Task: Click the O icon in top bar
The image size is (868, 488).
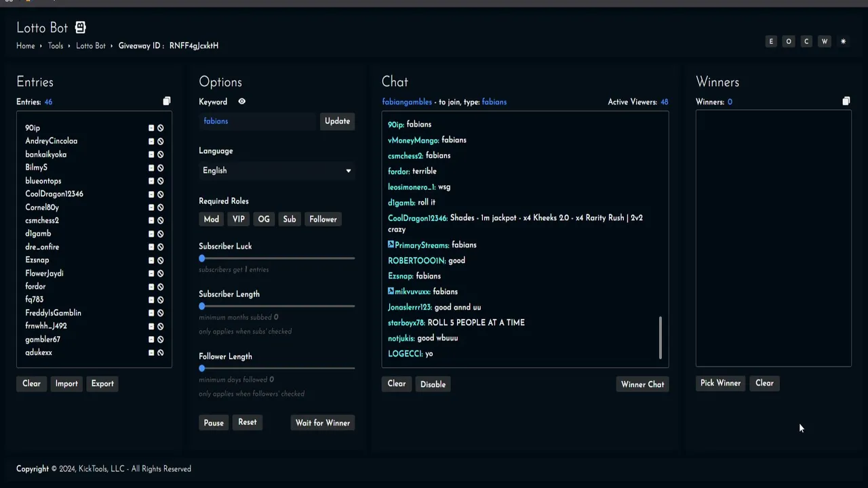Action: click(789, 41)
